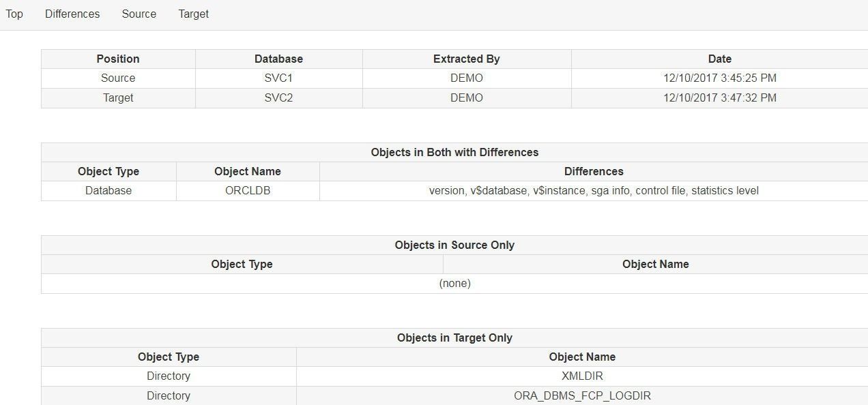Select the SVC1 database cell
Viewport: 868px width, 405px height.
coord(278,78)
